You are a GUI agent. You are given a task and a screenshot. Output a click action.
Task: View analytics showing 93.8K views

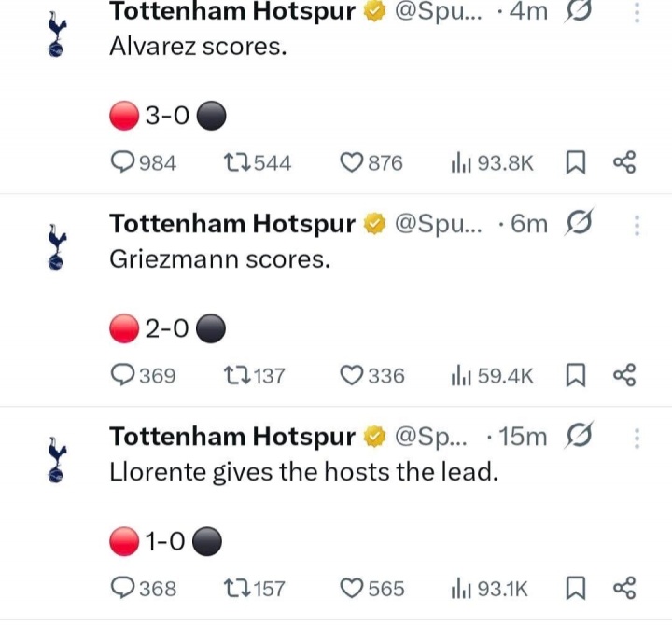[x=492, y=163]
